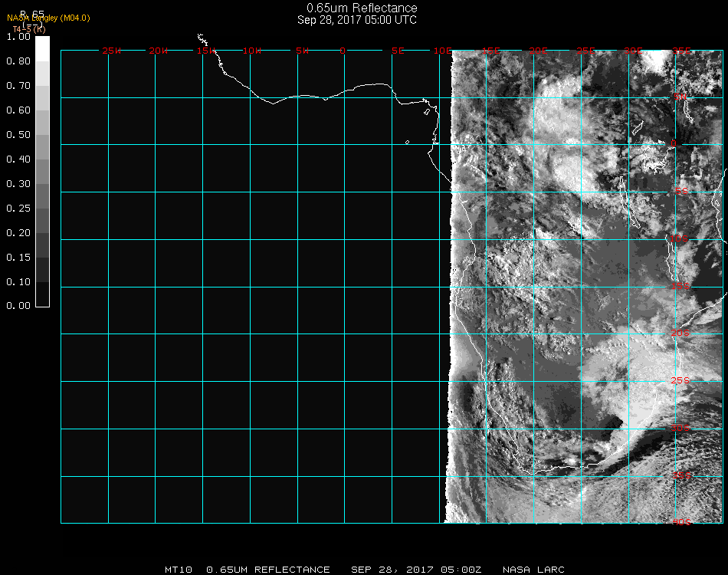The image size is (728, 575).
Task: Select the 0.10 scale value
Action: 18,282
